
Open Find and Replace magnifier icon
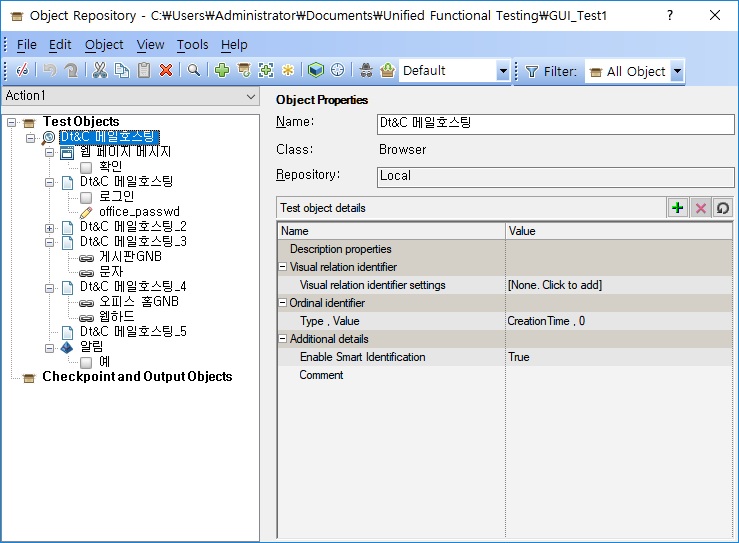click(194, 71)
